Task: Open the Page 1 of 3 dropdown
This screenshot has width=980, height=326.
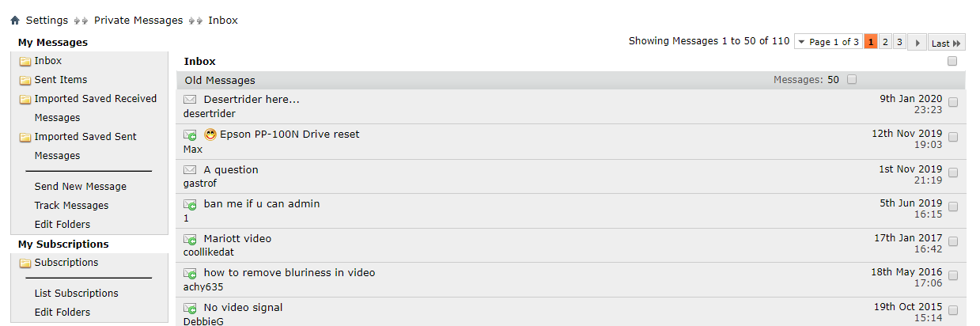Action: [x=828, y=42]
